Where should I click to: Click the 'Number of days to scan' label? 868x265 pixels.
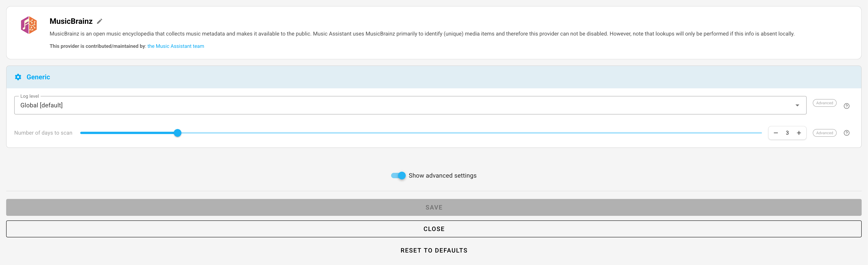[43, 133]
